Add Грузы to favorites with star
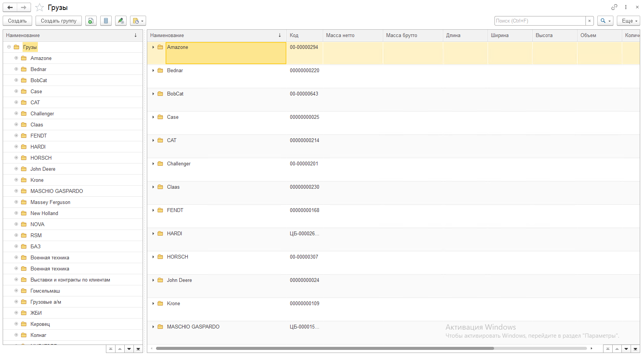Viewport: 644px width, 356px height. pyautogui.click(x=39, y=8)
